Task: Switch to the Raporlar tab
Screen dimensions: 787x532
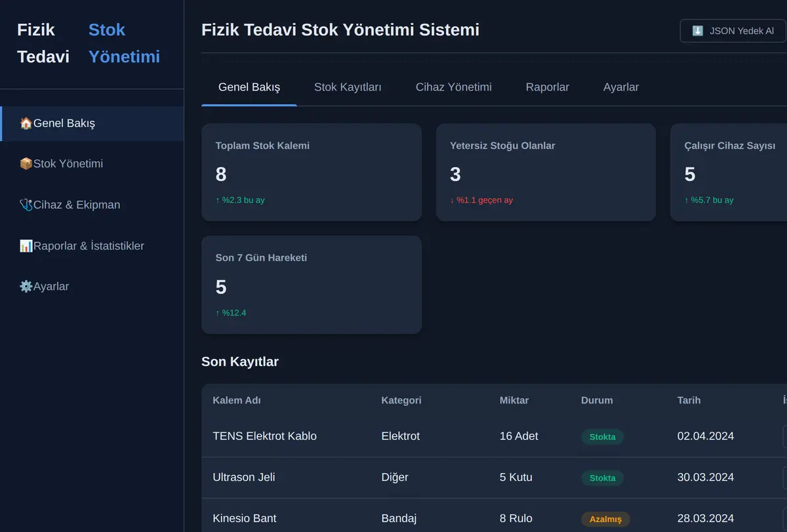Action: click(548, 87)
